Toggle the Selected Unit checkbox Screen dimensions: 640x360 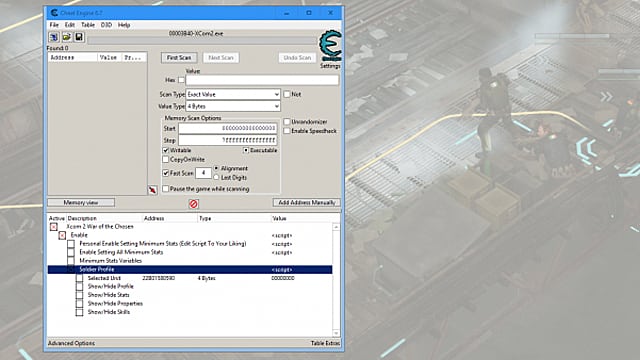tap(79, 278)
